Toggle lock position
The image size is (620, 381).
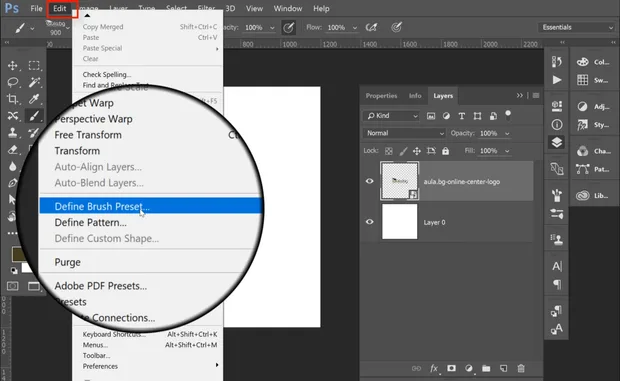point(417,151)
